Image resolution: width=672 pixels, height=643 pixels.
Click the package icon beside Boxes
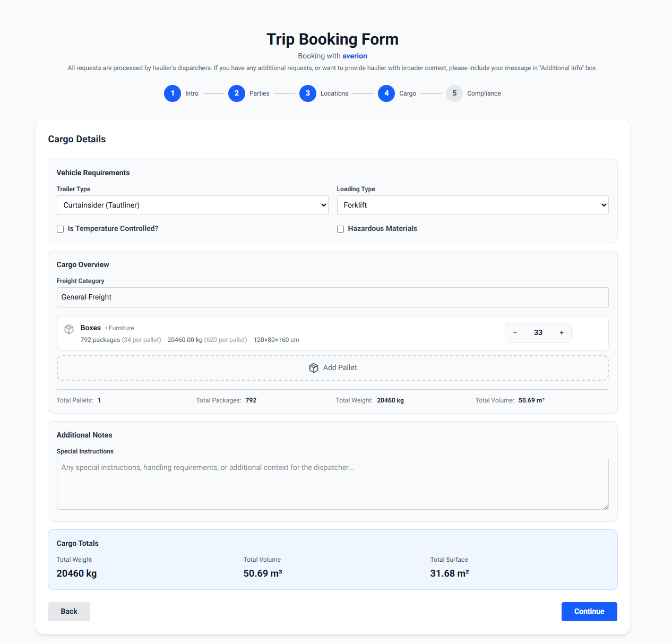69,329
